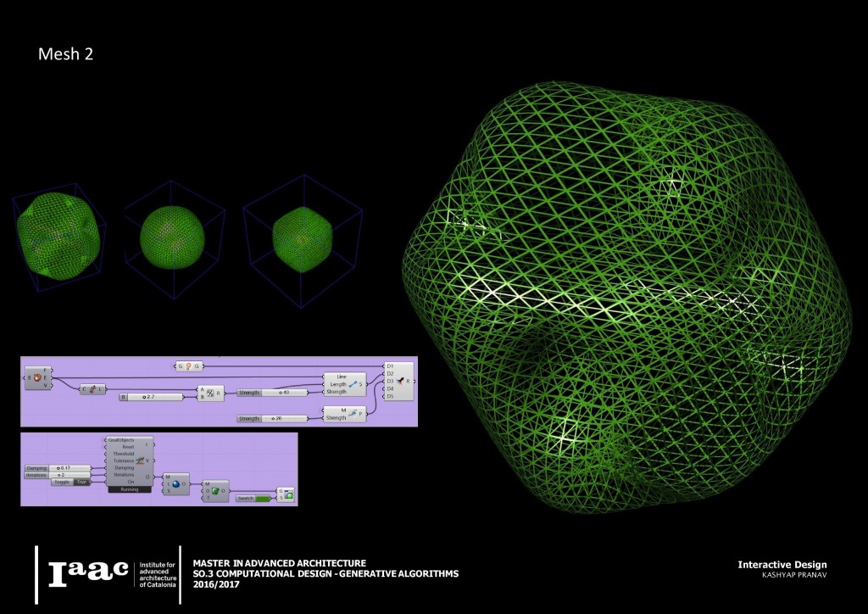Image resolution: width=868 pixels, height=614 pixels.
Task: Click the mesh edges component icon
Action: pyautogui.click(x=38, y=377)
